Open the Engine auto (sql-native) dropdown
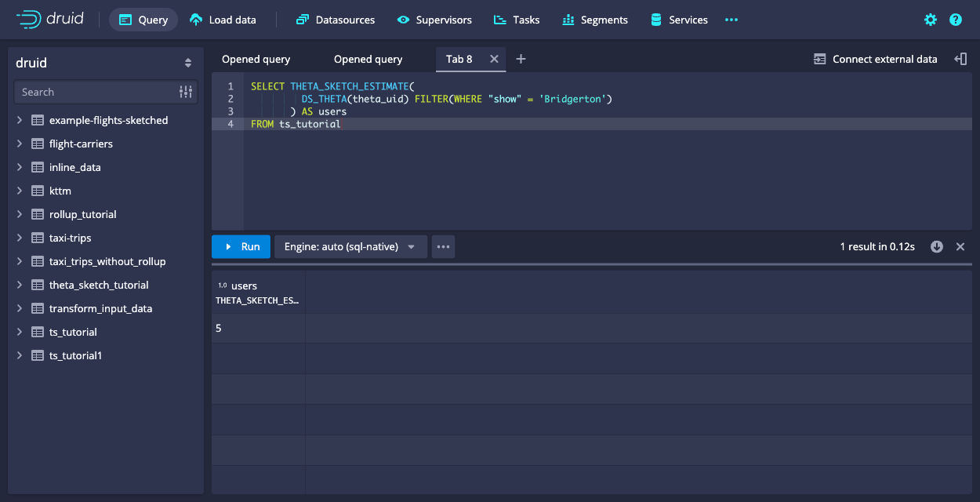Screen dimensions: 980x502 pyautogui.click(x=350, y=246)
